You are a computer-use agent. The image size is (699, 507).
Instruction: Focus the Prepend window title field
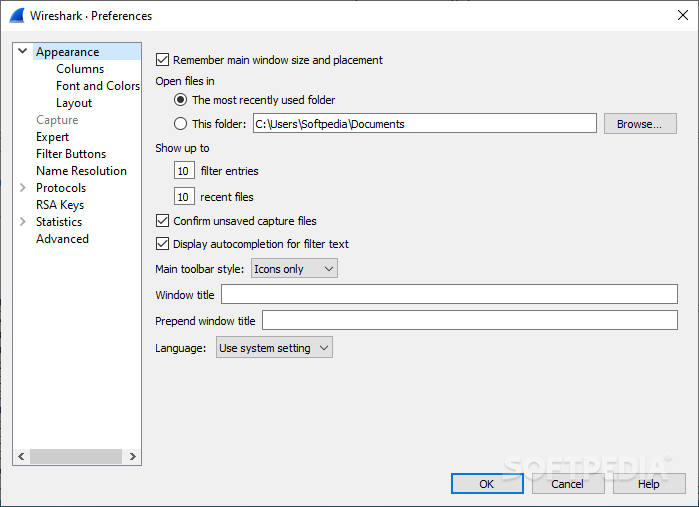470,320
